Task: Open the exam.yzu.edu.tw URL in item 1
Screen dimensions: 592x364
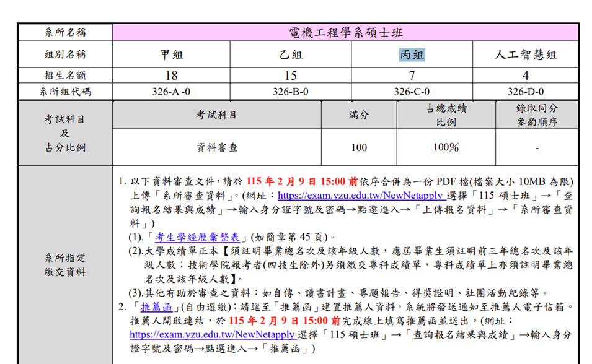Action: pyautogui.click(x=360, y=196)
